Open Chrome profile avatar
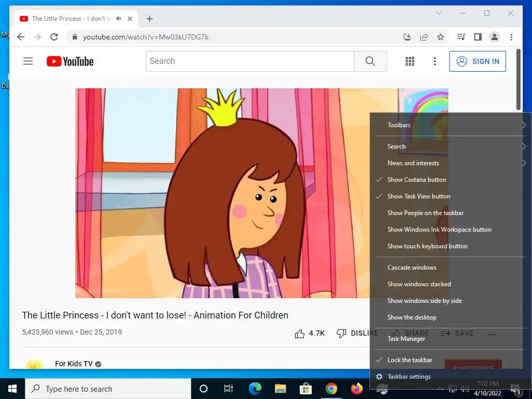This screenshot has width=532, height=399. point(495,37)
